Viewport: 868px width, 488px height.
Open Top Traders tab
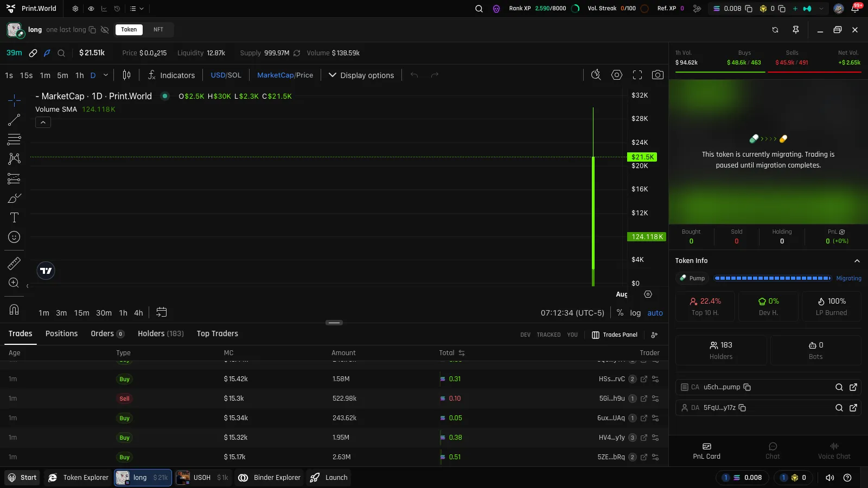point(217,333)
